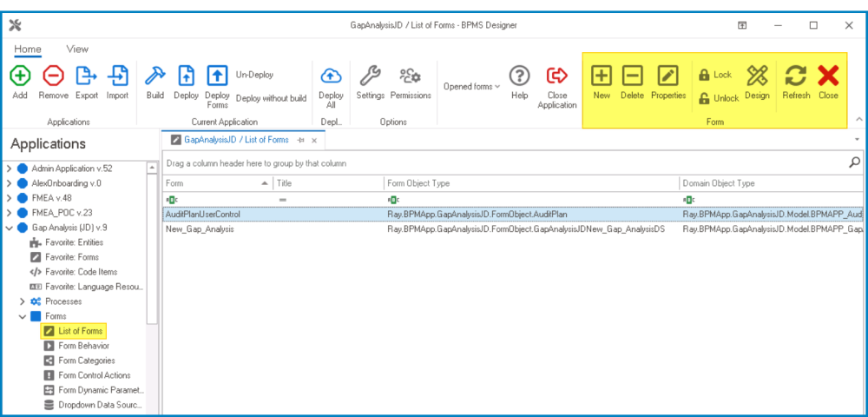Expand the Processes node

coord(23,301)
